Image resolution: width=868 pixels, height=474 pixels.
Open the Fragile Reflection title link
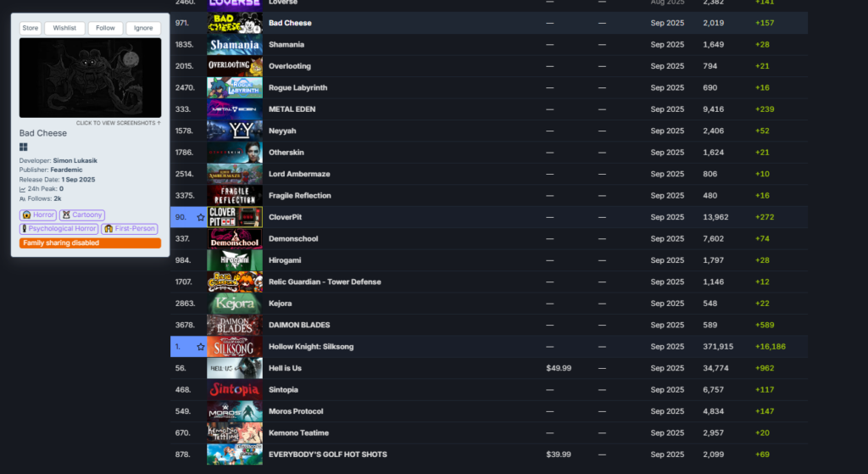click(x=299, y=196)
